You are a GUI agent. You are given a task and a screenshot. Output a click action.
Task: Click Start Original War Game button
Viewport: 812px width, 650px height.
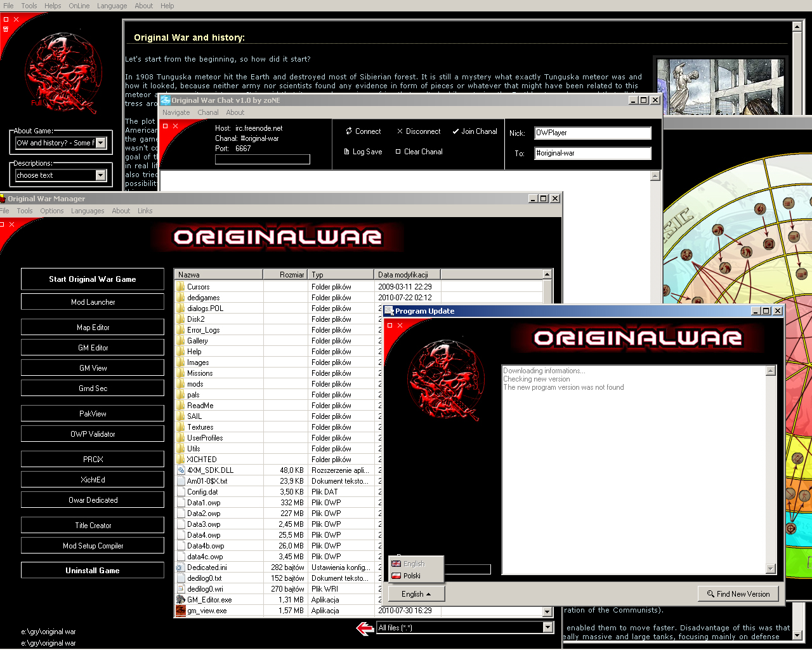pos(93,279)
